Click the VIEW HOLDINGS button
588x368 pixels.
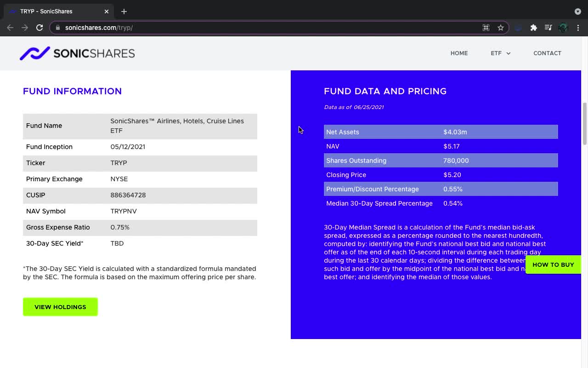(60, 307)
